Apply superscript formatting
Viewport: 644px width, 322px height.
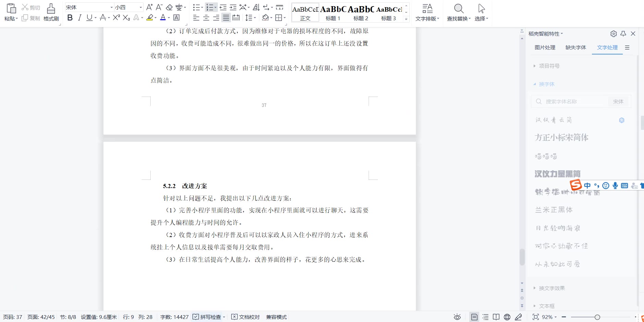(x=116, y=18)
